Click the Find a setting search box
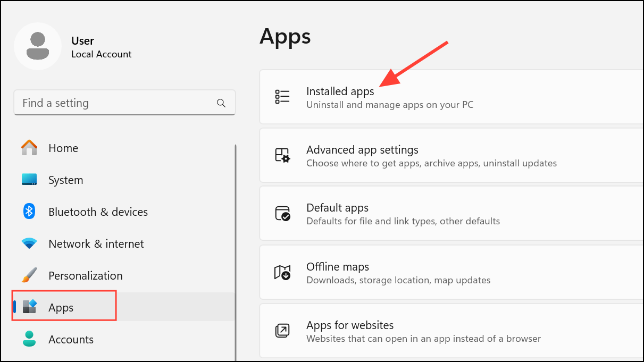This screenshot has height=362, width=644. (124, 103)
